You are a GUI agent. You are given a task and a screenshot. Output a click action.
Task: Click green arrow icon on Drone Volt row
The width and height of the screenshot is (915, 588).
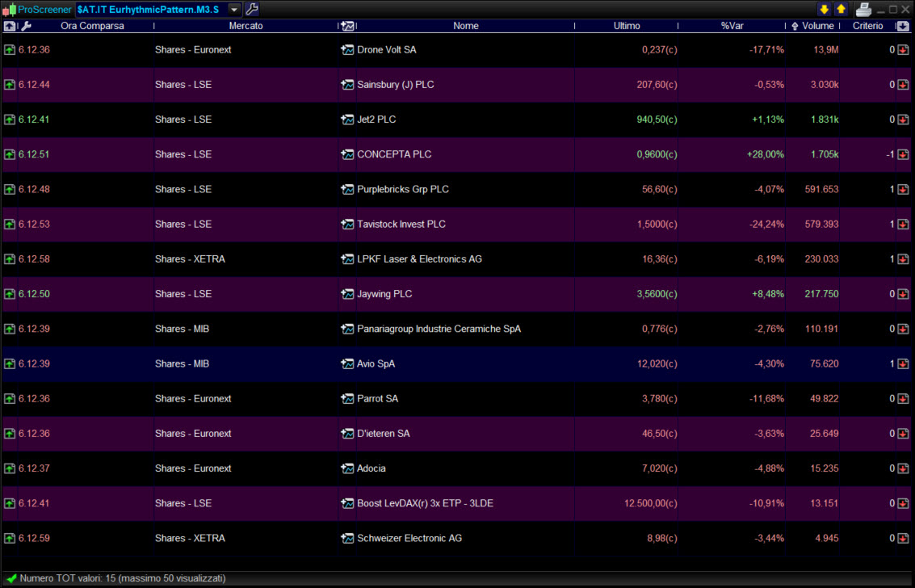[x=10, y=50]
